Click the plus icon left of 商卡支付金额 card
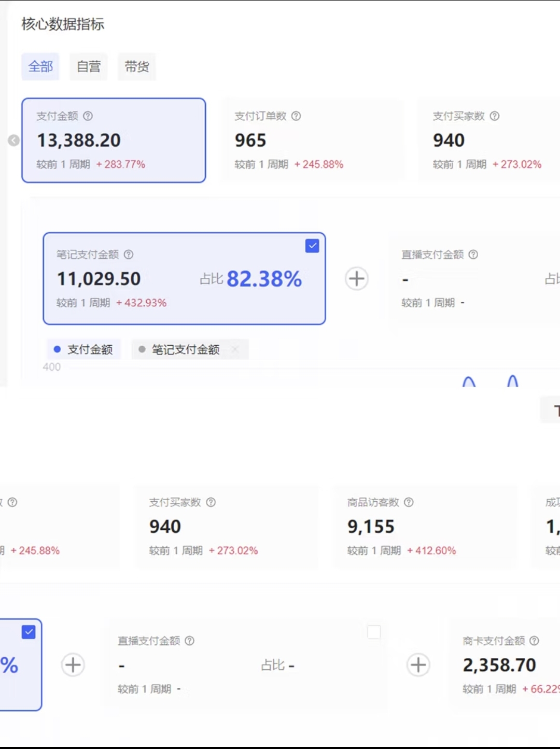The image size is (560, 749). click(418, 665)
